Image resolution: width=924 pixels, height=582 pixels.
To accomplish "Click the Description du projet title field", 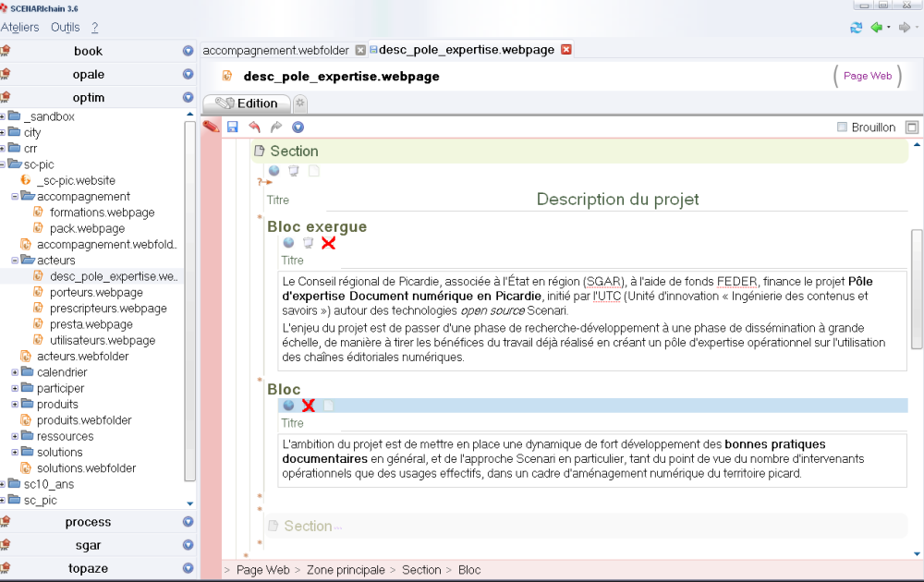I will coord(617,200).
